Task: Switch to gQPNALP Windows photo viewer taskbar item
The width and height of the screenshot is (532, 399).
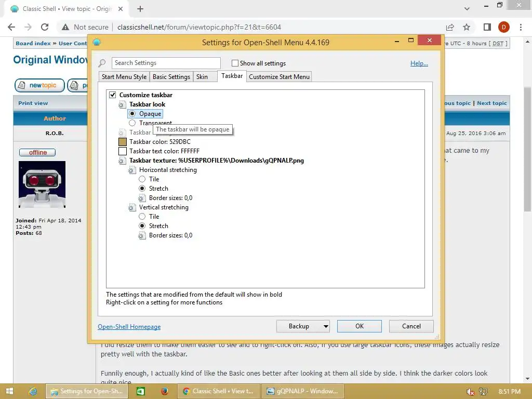Action: (303, 391)
